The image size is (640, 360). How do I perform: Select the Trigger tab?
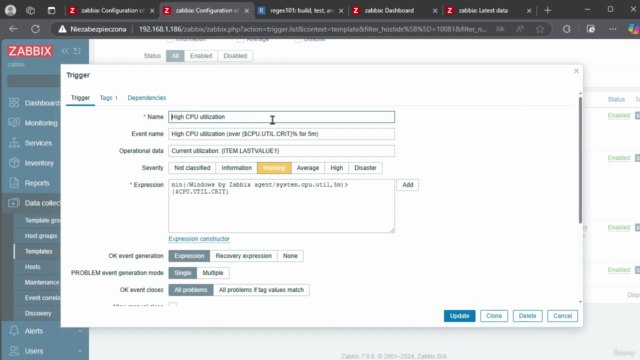[80, 98]
